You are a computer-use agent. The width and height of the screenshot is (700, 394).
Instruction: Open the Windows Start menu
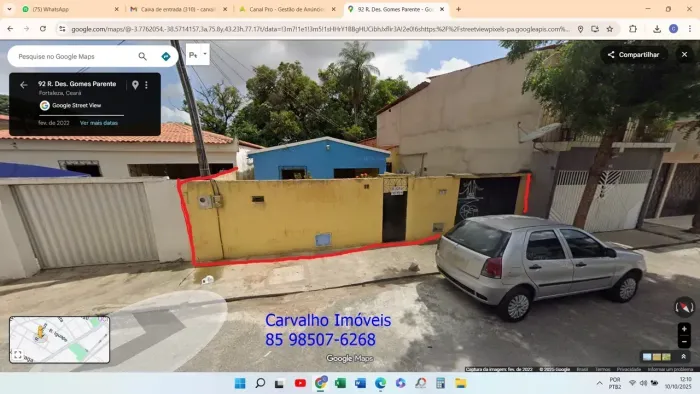tap(240, 383)
